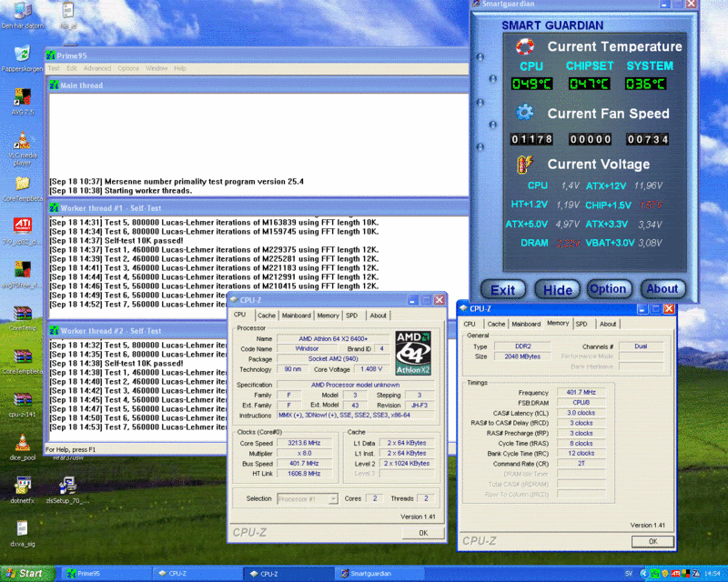Open the CoreTempBeta archive icon
The width and height of the screenshot is (728, 582).
pyautogui.click(x=22, y=356)
